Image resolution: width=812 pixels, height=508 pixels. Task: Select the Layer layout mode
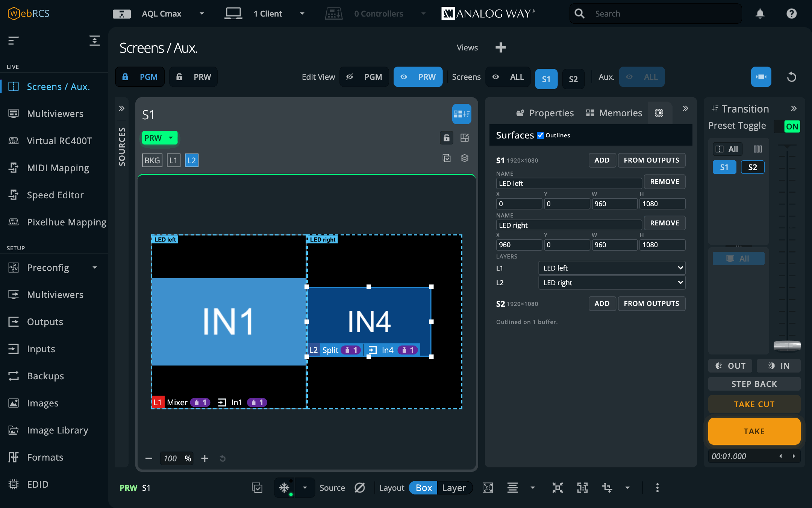[x=454, y=488]
